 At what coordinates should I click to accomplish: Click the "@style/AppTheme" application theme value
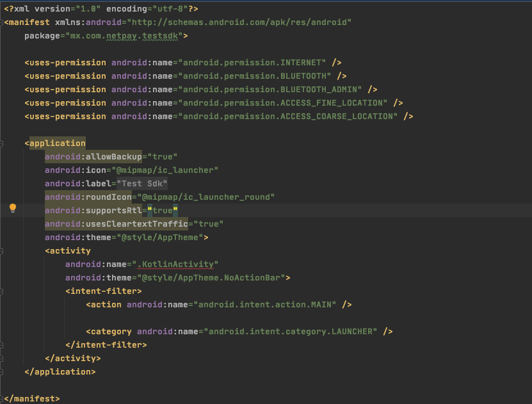[160, 238]
